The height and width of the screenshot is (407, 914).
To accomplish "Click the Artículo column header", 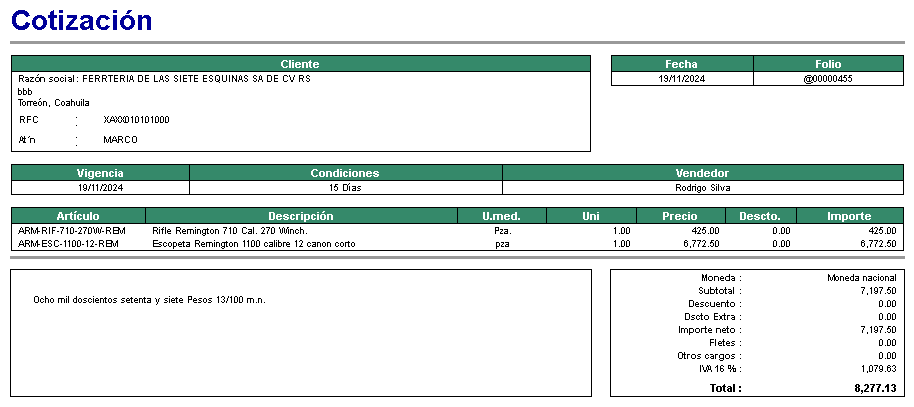I will [x=78, y=216].
